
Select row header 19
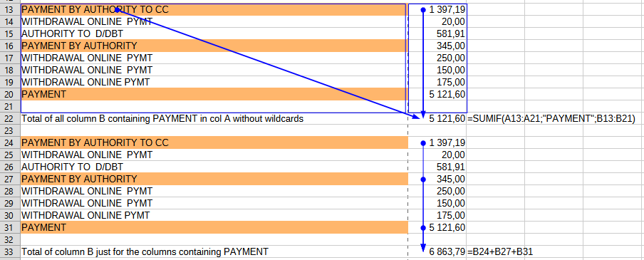[10, 82]
